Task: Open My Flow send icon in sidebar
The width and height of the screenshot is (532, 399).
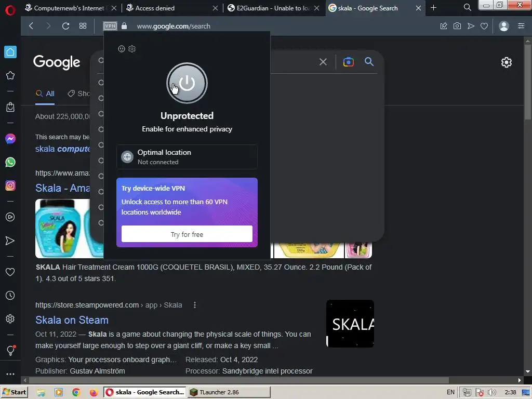Action: click(10, 241)
